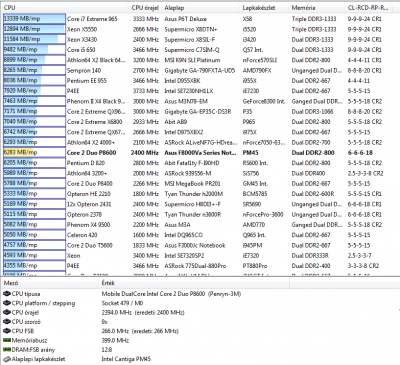Select the Xeon X5550 entry
Image resolution: width=400 pixels, height=365 pixels.
pyautogui.click(x=82, y=29)
